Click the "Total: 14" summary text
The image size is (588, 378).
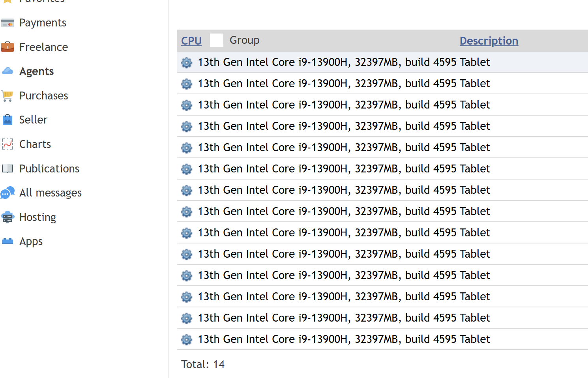click(203, 364)
